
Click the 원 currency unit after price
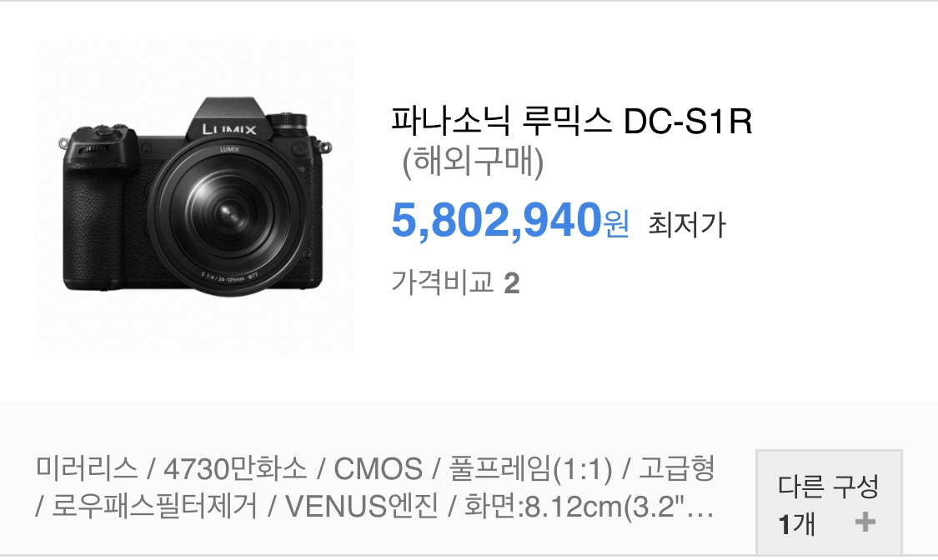616,224
